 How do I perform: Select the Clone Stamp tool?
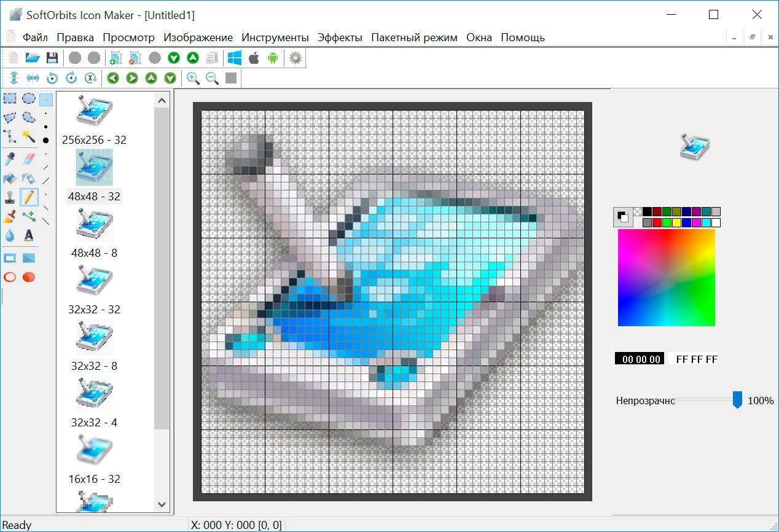point(10,197)
